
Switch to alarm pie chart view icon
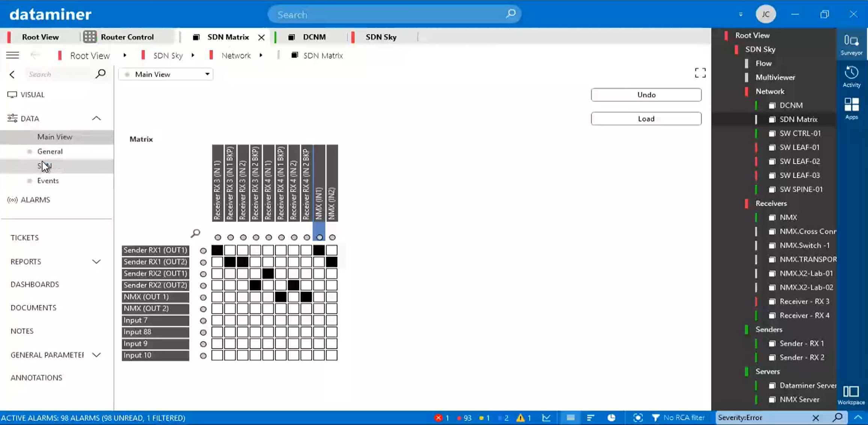click(612, 417)
